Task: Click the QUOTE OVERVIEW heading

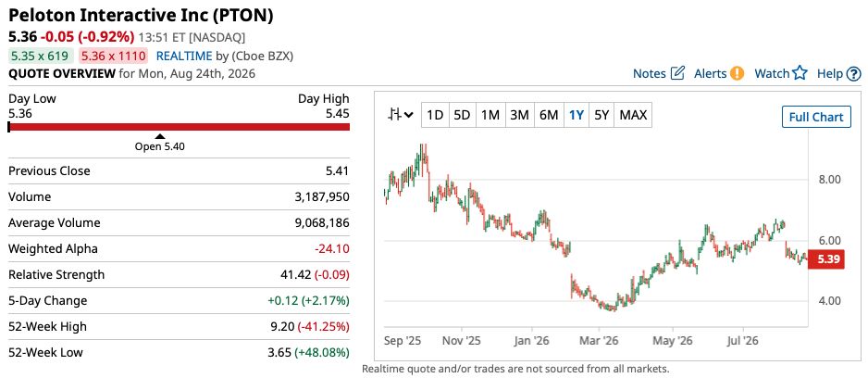Action: click(x=62, y=73)
